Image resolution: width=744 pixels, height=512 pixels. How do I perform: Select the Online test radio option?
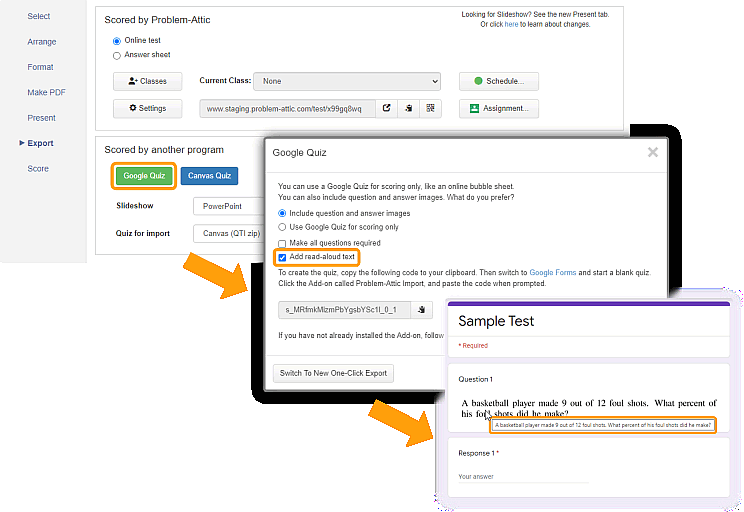tap(117, 41)
